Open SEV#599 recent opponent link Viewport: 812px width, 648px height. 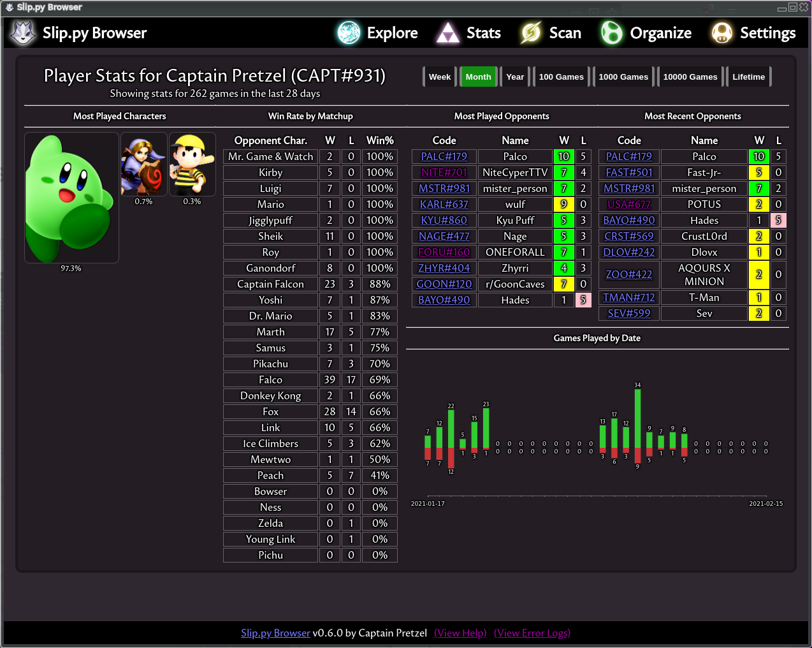coord(629,313)
